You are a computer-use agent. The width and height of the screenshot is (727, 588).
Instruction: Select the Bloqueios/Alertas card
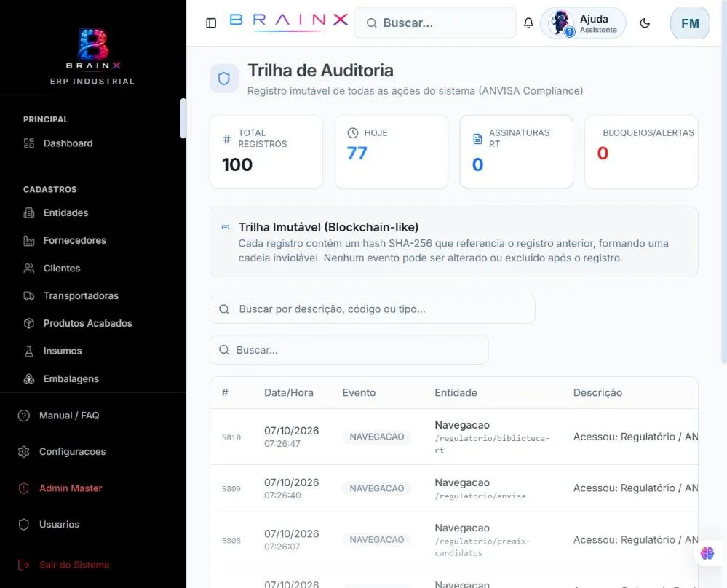pos(642,152)
